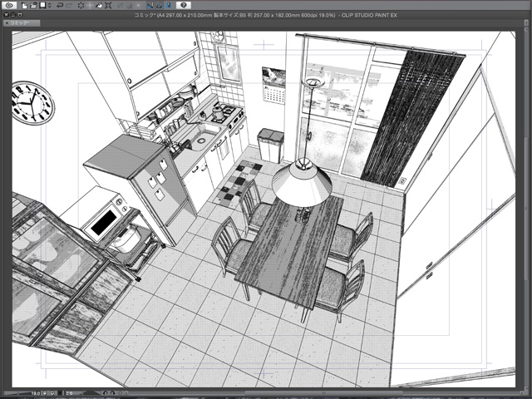
Task: Click the zoom value field showing 19.0
Action: click(x=36, y=393)
